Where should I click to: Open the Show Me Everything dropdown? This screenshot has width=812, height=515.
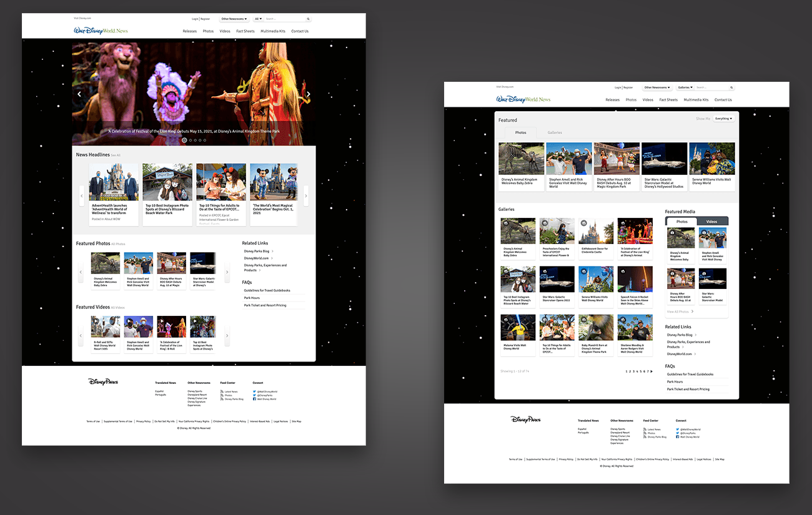pyautogui.click(x=723, y=118)
